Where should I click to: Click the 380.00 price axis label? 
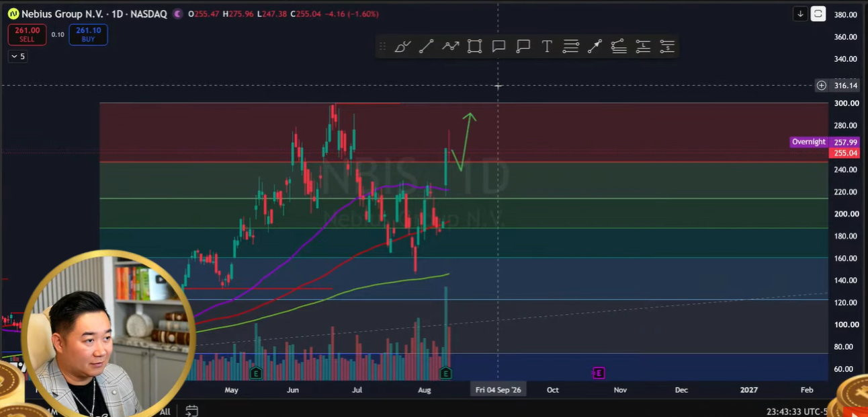[847, 15]
